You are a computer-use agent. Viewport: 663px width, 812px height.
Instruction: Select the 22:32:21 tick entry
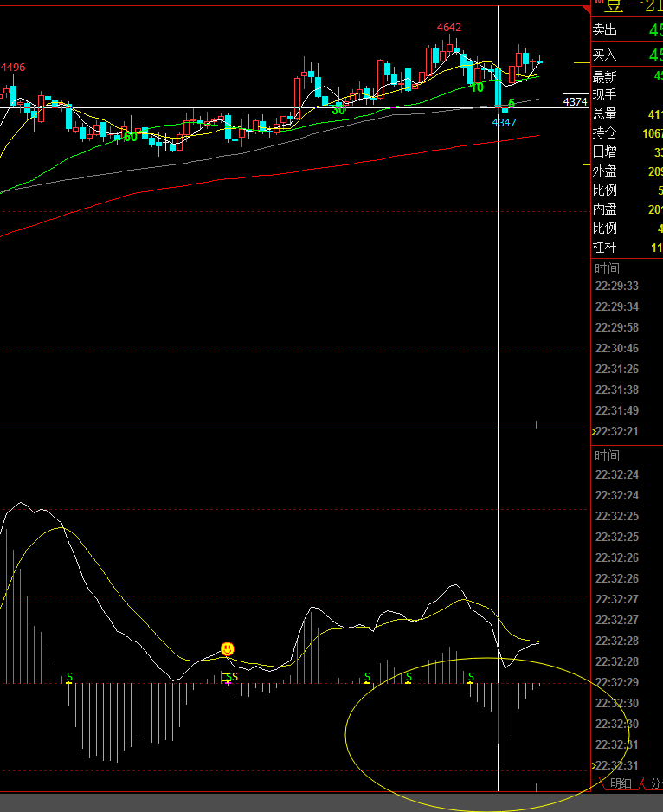[616, 431]
